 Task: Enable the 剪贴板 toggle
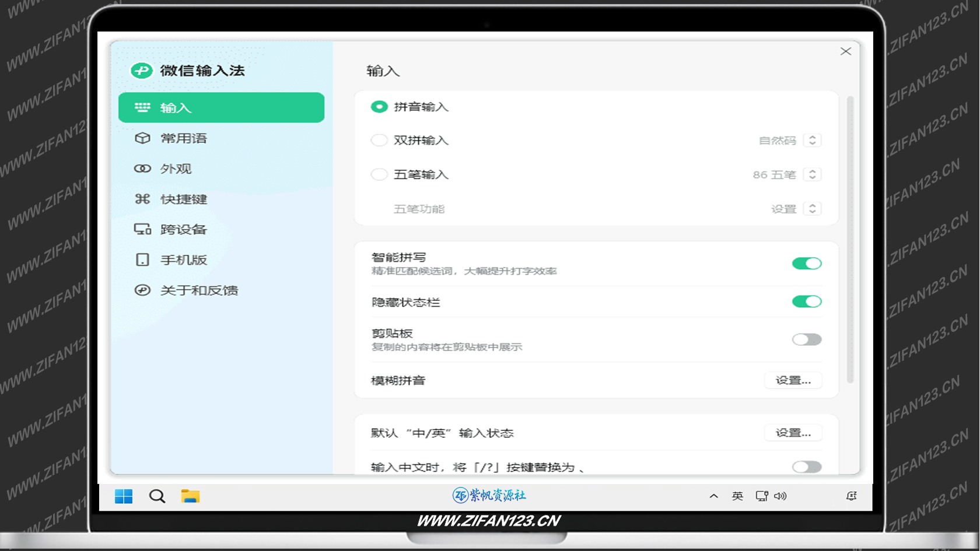pyautogui.click(x=807, y=339)
